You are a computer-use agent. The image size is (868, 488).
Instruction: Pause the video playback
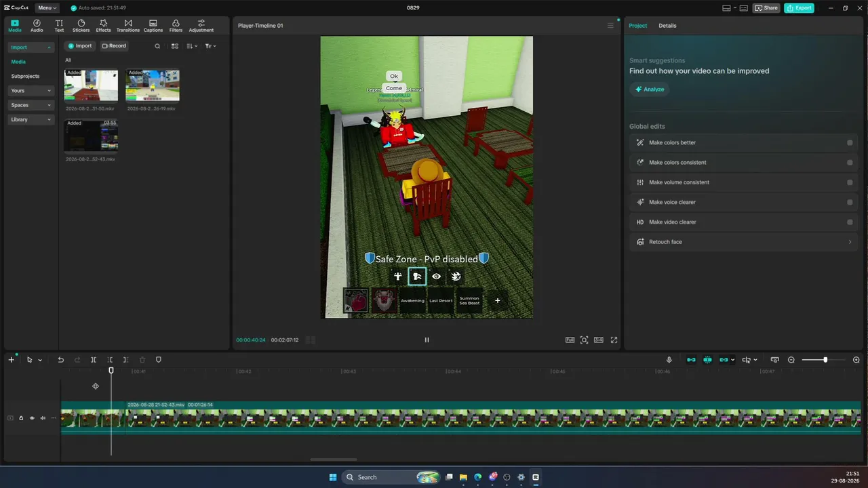[x=427, y=340]
